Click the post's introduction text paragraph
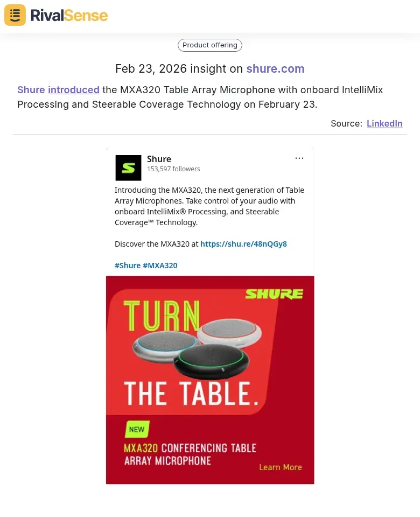The width and height of the screenshot is (420, 517). click(209, 206)
